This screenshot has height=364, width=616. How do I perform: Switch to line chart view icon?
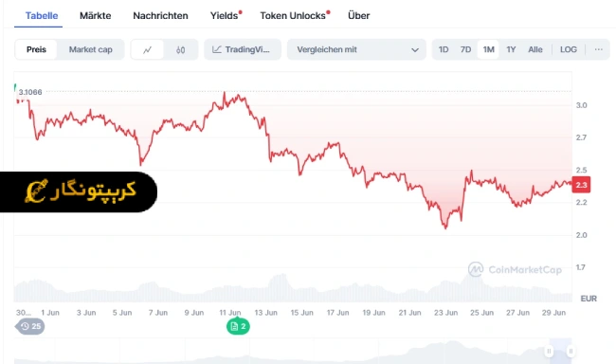point(147,50)
